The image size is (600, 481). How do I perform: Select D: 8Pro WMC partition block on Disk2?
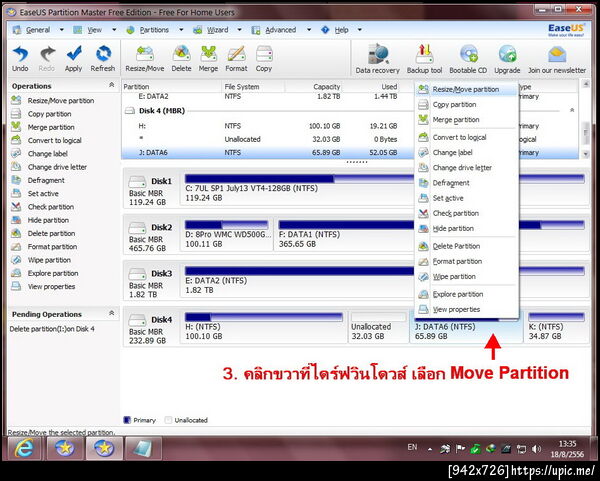pyautogui.click(x=227, y=235)
